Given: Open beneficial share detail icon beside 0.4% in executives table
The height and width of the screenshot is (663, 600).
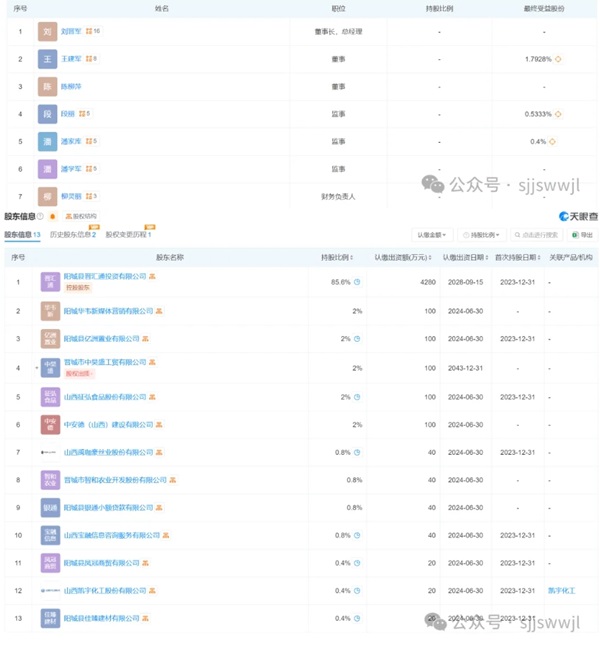Looking at the screenshot, I should tap(552, 142).
